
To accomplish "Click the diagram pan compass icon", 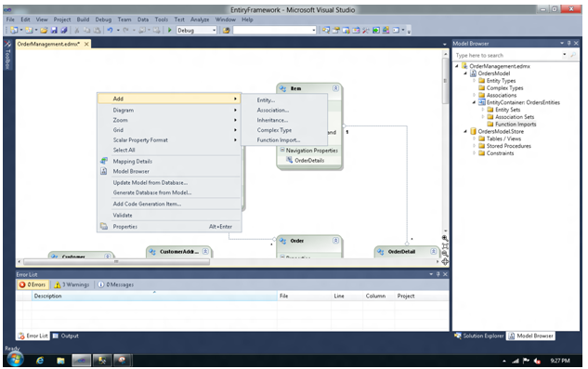I will click(445, 261).
